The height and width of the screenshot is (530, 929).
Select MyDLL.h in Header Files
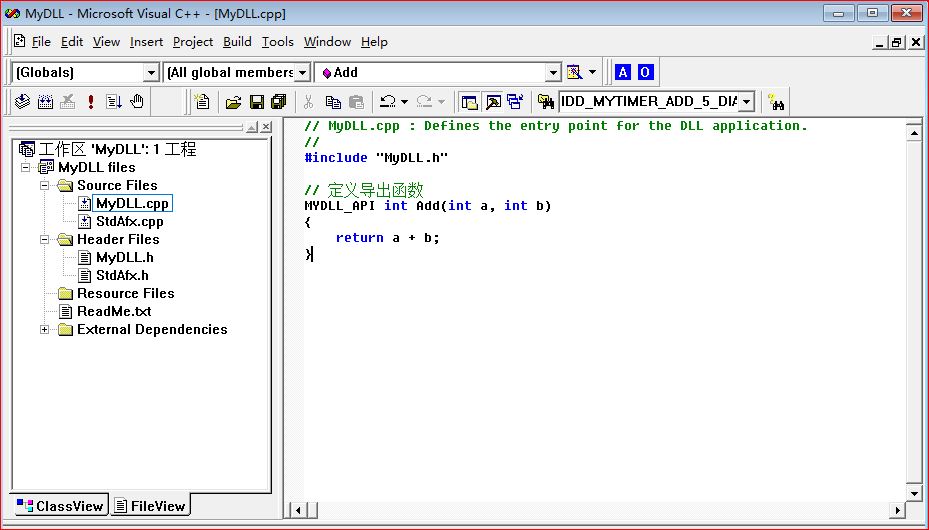[x=124, y=257]
